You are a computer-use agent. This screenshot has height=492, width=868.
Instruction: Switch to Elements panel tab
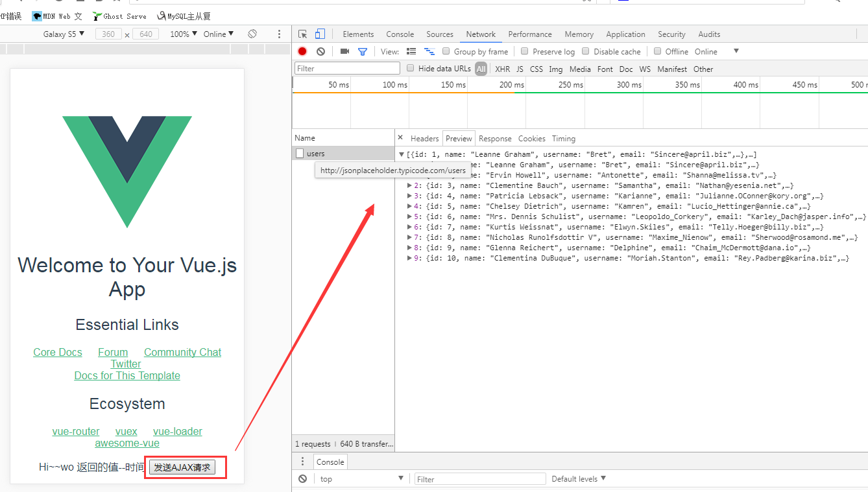[358, 34]
